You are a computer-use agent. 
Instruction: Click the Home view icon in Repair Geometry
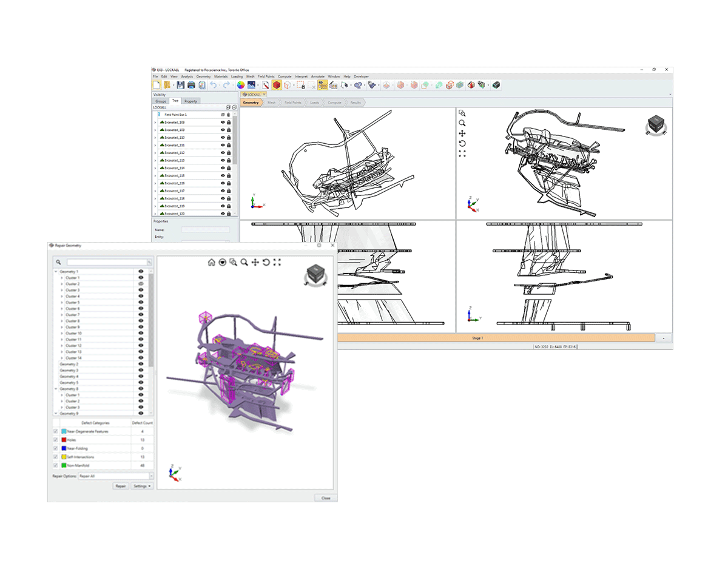coord(211,262)
